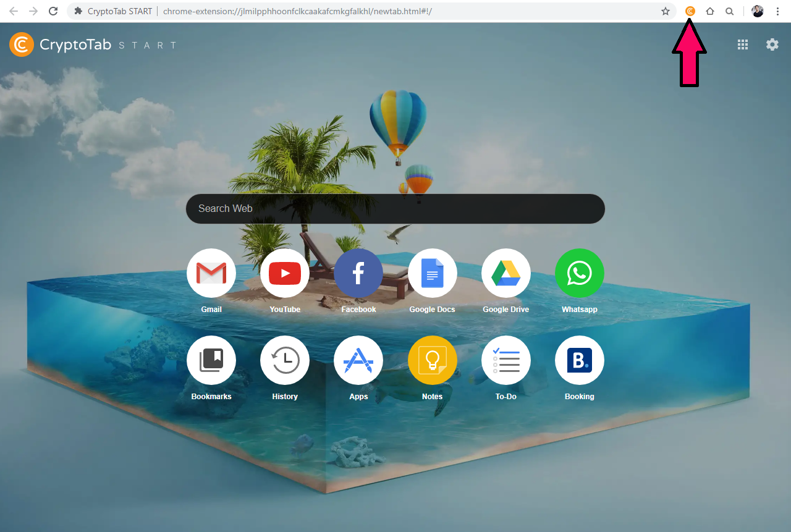Open the Bookmarks shortcut icon
Viewport: 791px width, 532px height.
pos(211,360)
